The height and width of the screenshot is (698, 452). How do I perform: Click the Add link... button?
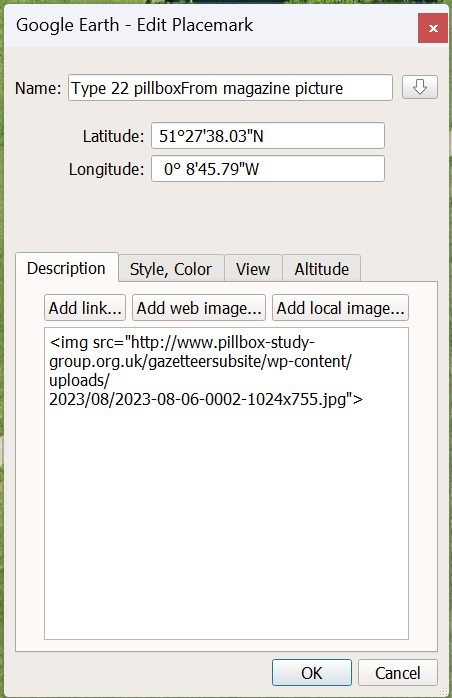click(85, 308)
